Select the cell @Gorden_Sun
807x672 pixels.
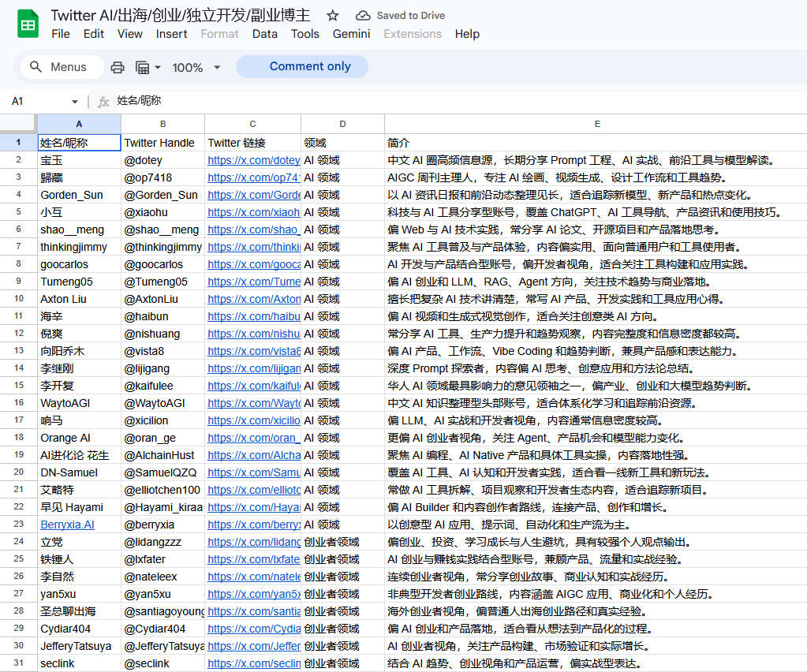[163, 195]
